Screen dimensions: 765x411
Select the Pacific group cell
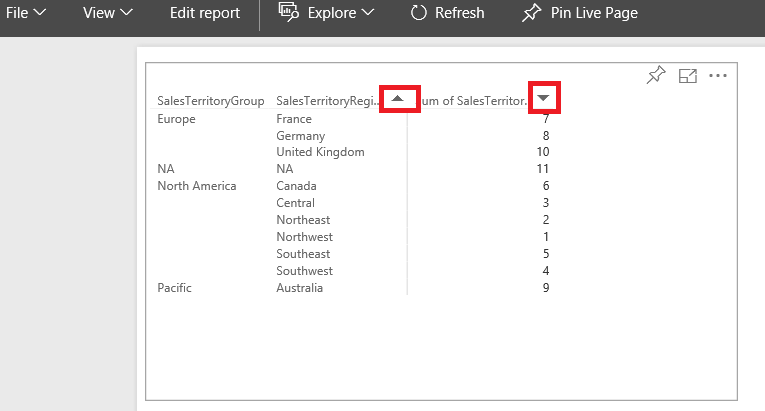click(174, 288)
